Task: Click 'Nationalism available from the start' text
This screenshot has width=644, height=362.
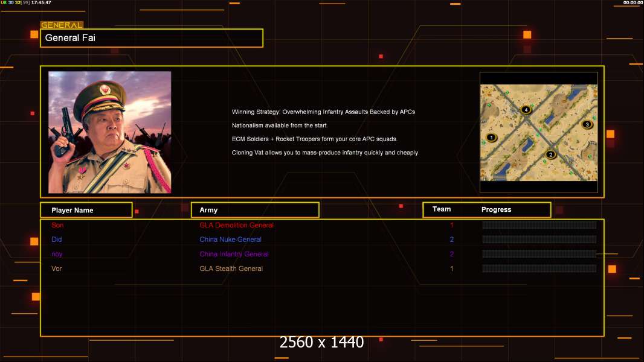Action: point(280,125)
